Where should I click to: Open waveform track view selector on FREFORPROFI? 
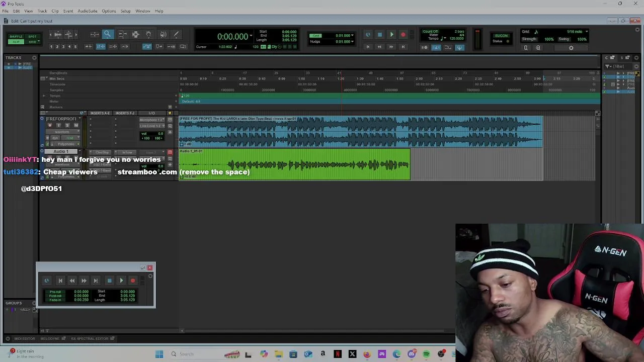click(x=62, y=132)
